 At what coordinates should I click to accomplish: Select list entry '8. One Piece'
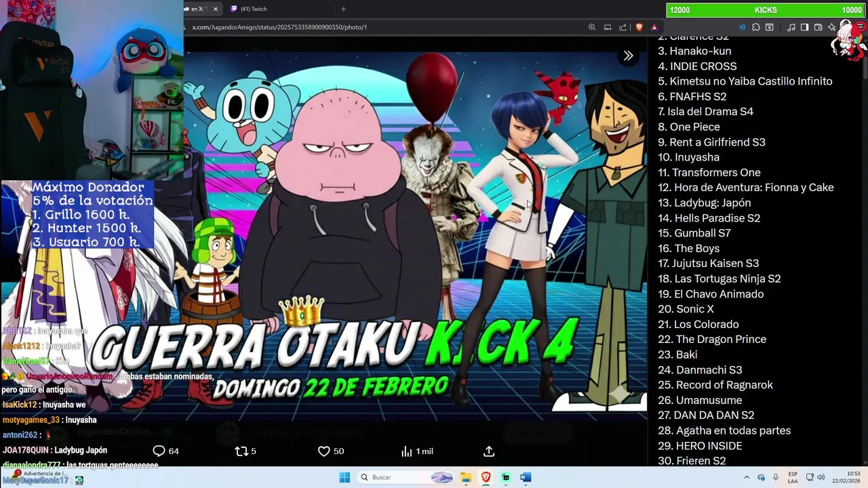tap(689, 127)
